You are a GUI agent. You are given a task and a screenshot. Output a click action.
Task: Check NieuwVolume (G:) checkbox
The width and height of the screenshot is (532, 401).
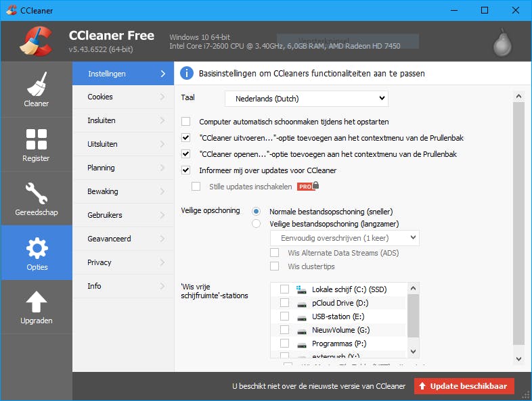point(285,330)
